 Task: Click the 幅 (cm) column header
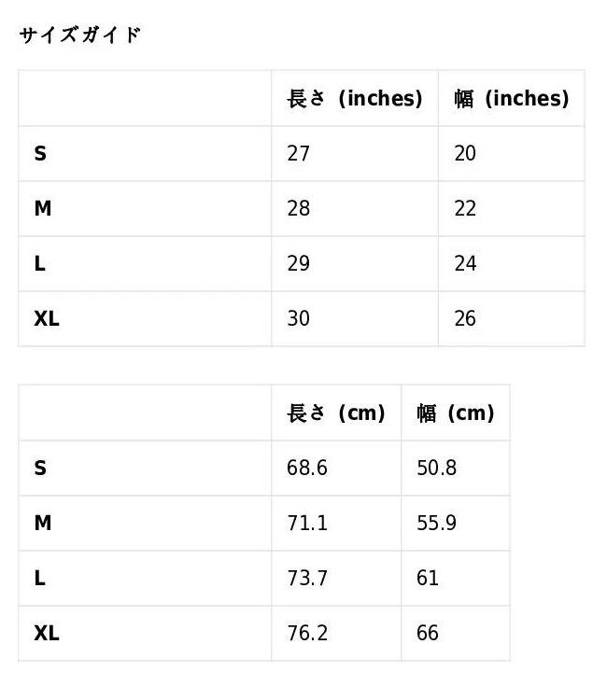coord(456,413)
